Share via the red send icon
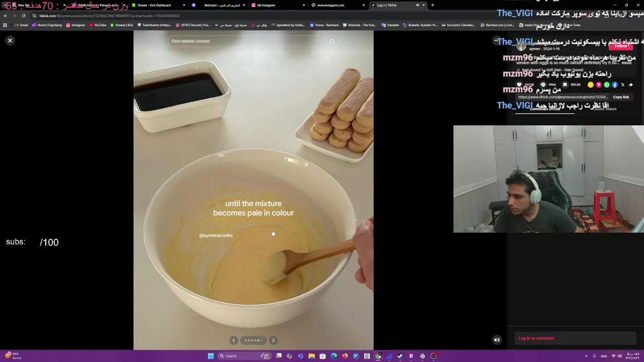Viewport: 644px width, 362px height. [599, 85]
